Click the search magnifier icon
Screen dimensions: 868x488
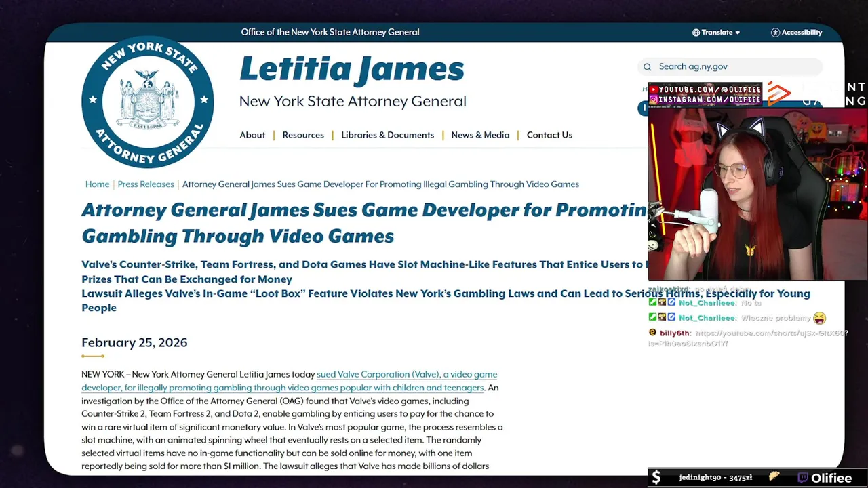coord(647,66)
